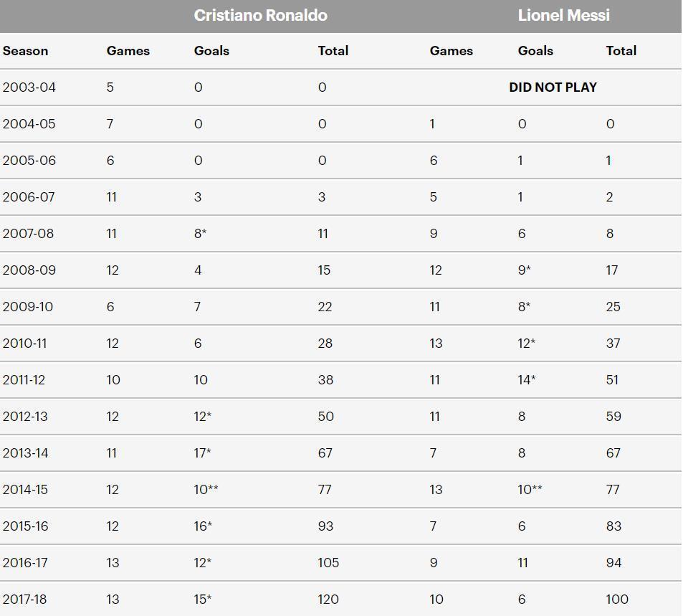683x616 pixels.
Task: Select the 2010-11 season cell
Action: [x=24, y=343]
